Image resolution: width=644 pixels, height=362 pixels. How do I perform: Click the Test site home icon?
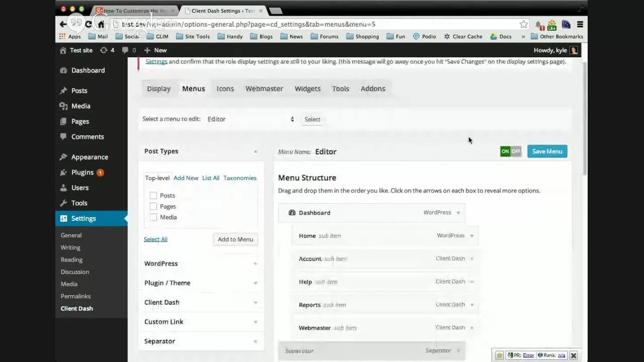click(x=63, y=50)
